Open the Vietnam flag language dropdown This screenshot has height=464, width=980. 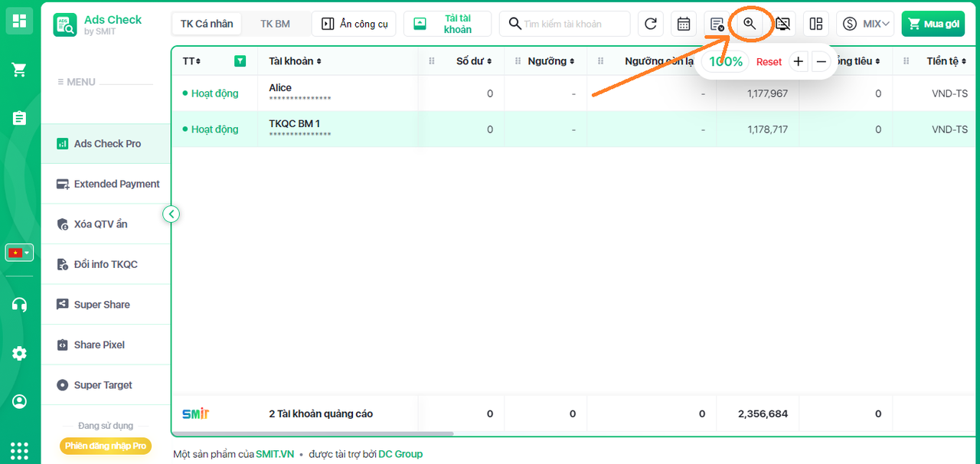(20, 253)
